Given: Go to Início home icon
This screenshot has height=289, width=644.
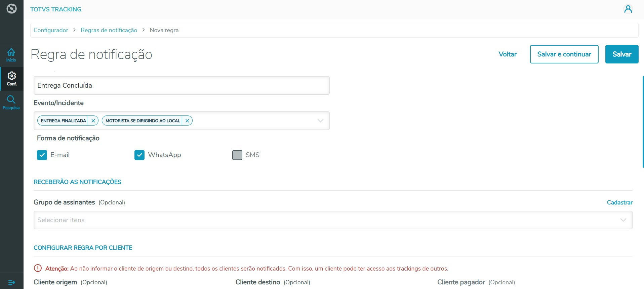Looking at the screenshot, I should click(11, 55).
